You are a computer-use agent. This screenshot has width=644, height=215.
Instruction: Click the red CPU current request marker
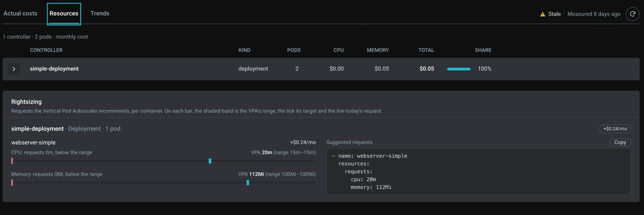12,161
